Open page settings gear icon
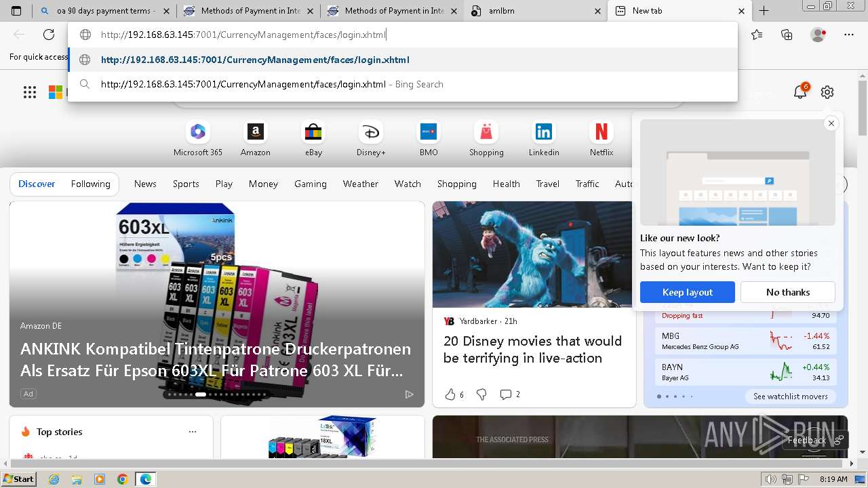 pyautogui.click(x=827, y=92)
